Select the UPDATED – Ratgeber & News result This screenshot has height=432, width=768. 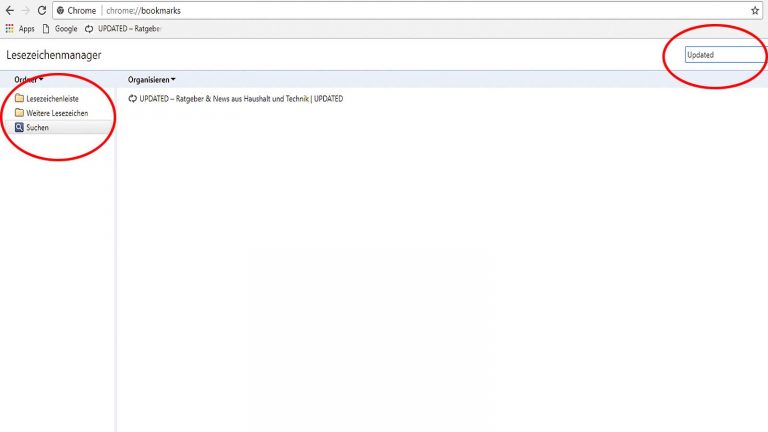click(241, 98)
